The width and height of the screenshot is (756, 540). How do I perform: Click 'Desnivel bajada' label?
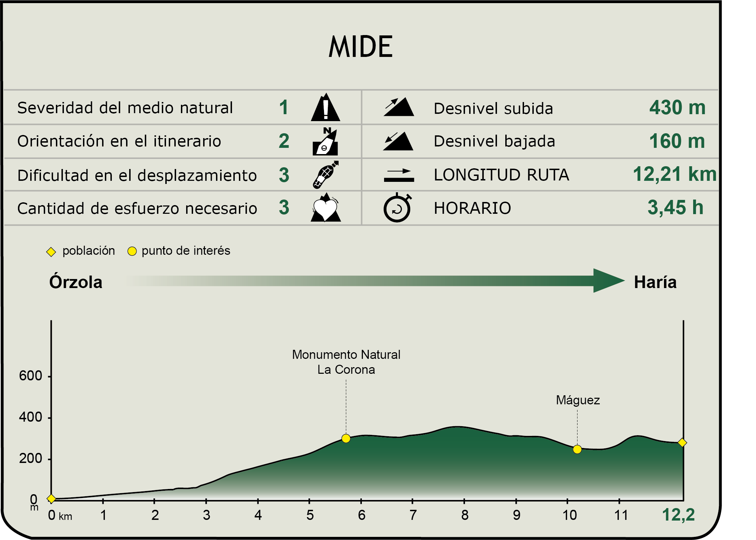(x=495, y=141)
